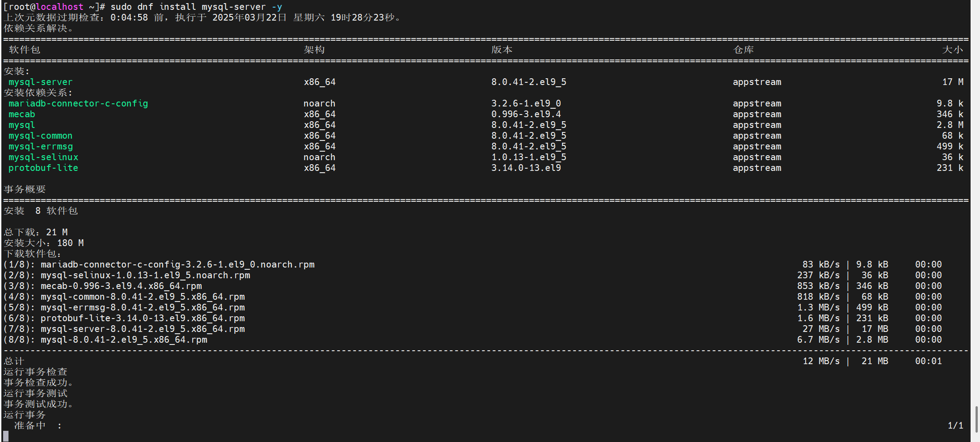Select the mecab package in the dependency list
The image size is (980, 442).
21,114
